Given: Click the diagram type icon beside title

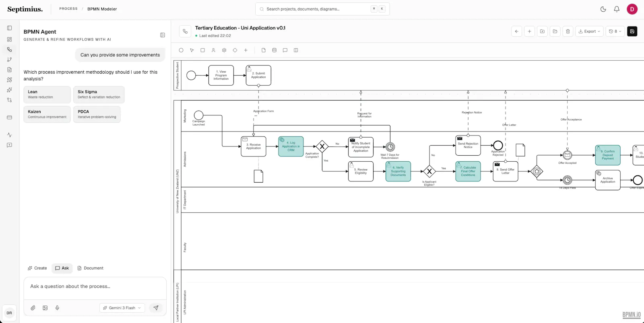Looking at the screenshot, I should click(x=185, y=31).
